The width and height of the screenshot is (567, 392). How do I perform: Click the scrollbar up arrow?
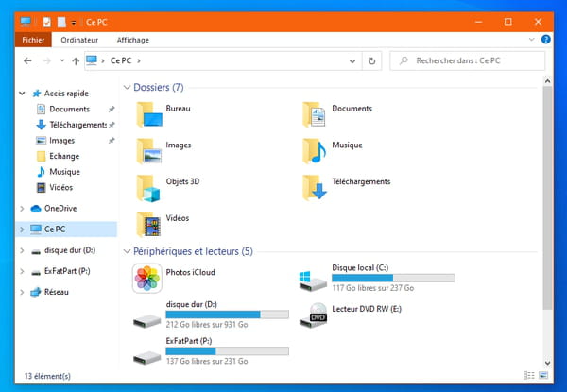point(547,81)
